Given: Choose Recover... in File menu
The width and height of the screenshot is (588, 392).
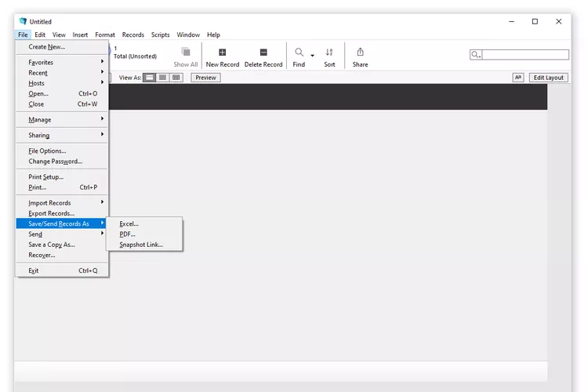Looking at the screenshot, I should tap(62, 255).
